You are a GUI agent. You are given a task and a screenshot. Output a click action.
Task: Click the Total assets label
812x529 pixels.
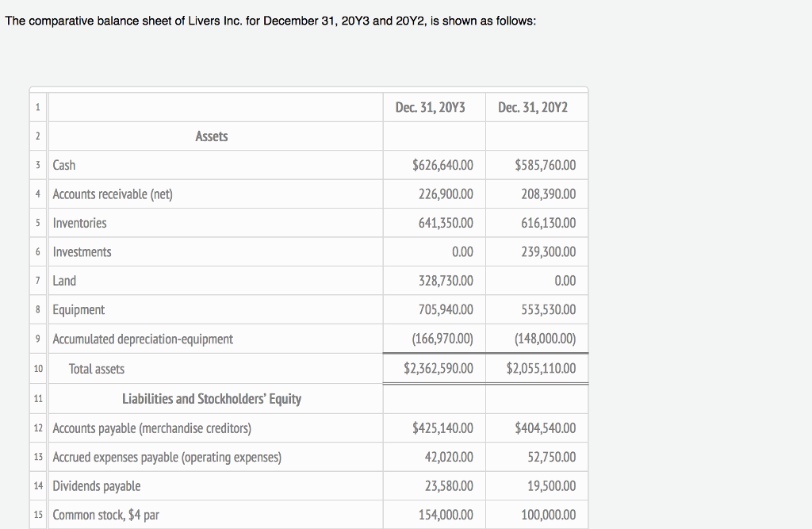tap(97, 369)
